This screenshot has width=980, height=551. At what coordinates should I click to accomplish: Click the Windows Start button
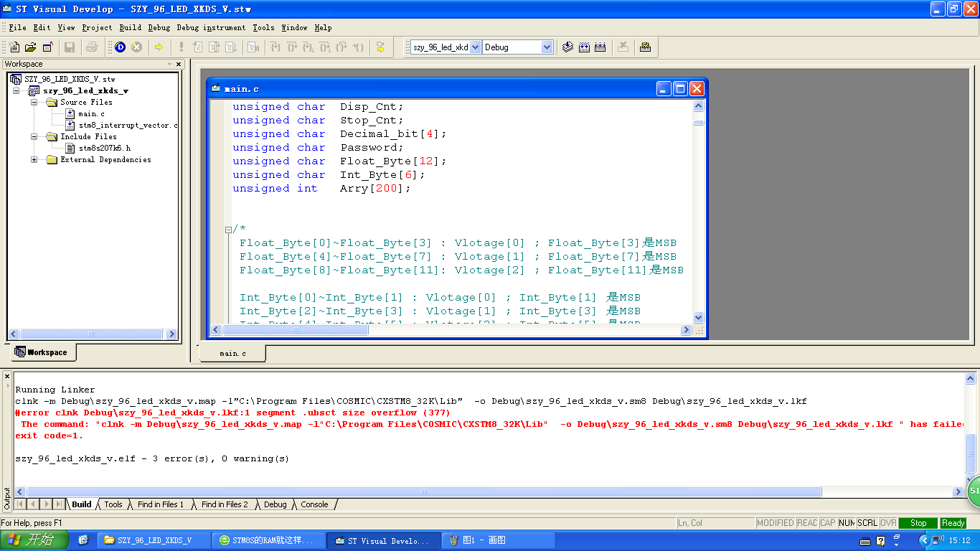[34, 540]
